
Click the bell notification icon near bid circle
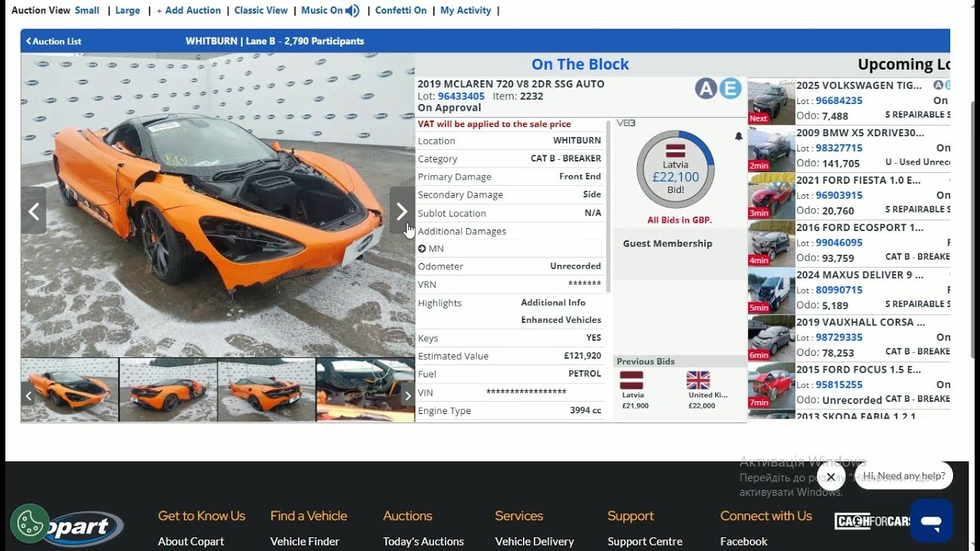[739, 136]
